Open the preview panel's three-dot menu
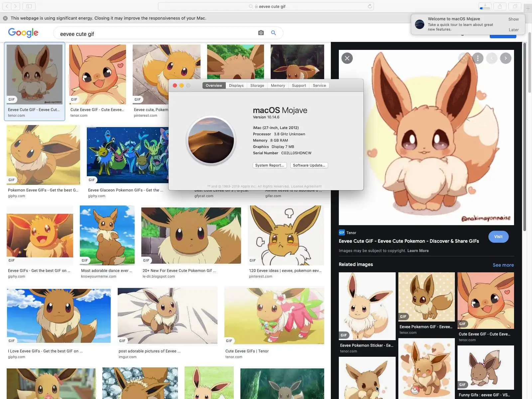The image size is (532, 399). (x=478, y=58)
